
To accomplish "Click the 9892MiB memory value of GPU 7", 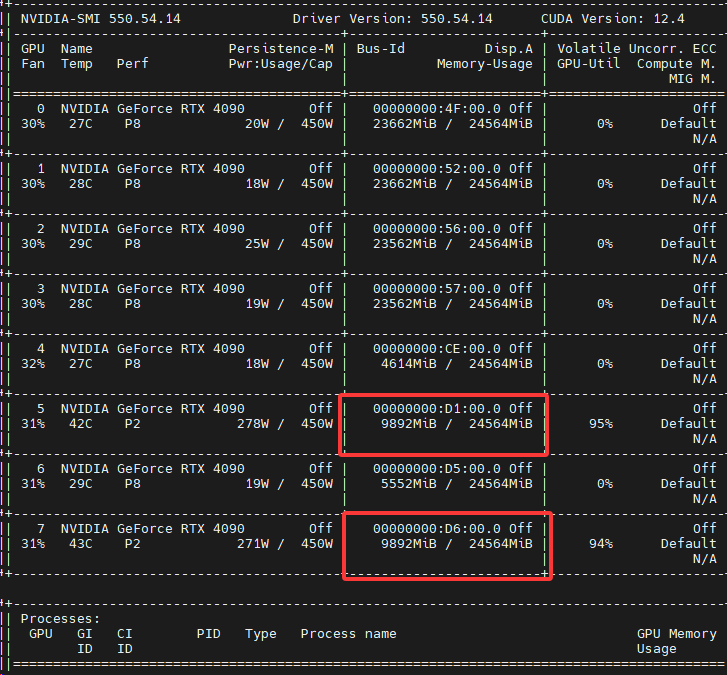I will [409, 544].
